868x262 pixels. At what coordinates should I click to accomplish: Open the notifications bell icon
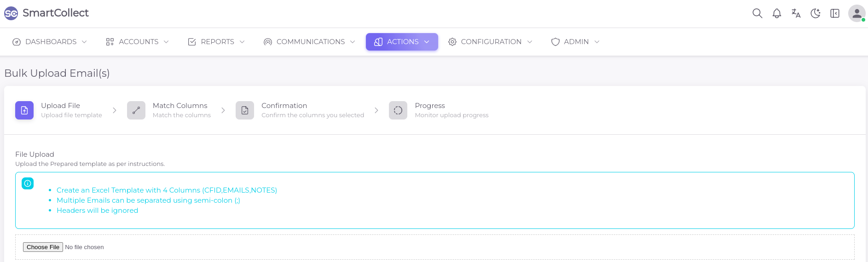point(776,13)
